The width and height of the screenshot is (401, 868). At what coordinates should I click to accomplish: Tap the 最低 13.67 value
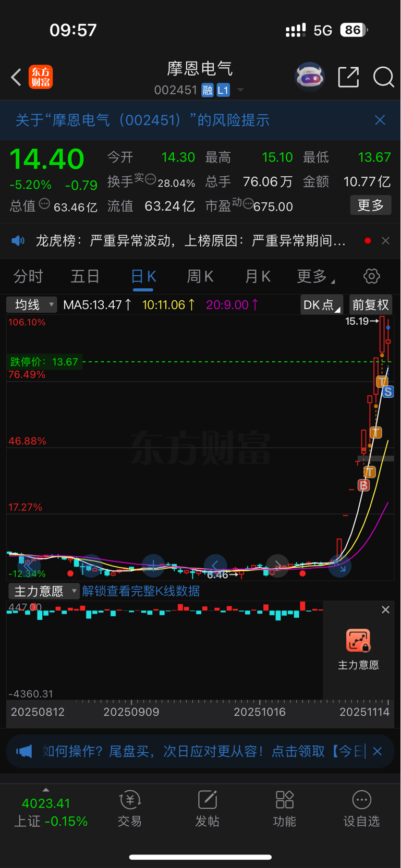(374, 157)
